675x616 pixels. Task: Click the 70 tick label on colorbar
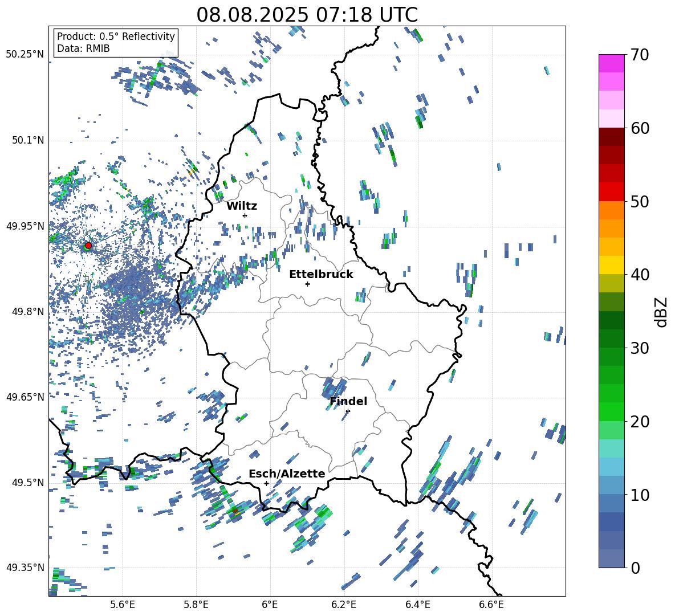pos(640,55)
